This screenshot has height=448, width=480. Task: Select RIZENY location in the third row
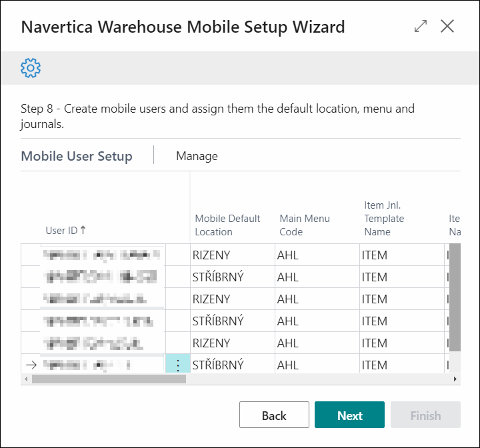pyautogui.click(x=233, y=299)
